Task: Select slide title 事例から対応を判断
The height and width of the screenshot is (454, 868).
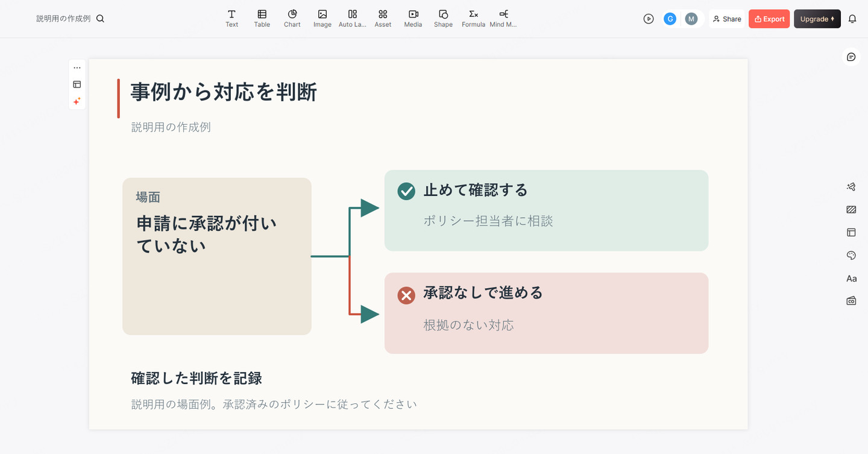Action: (224, 92)
